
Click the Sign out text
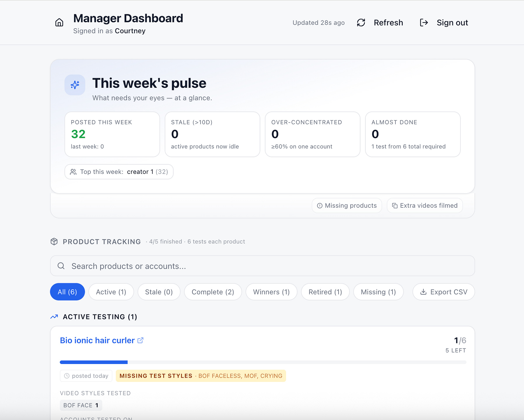click(452, 22)
